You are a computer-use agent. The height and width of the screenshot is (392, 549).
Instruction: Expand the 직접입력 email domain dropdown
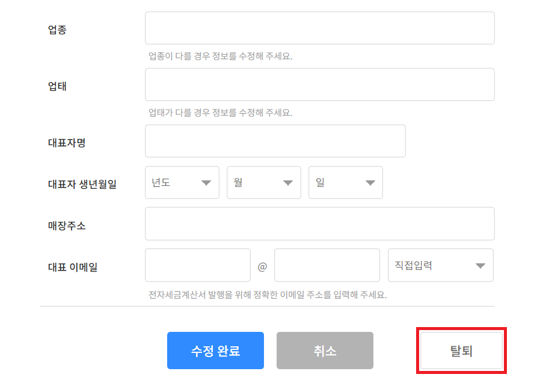point(440,265)
